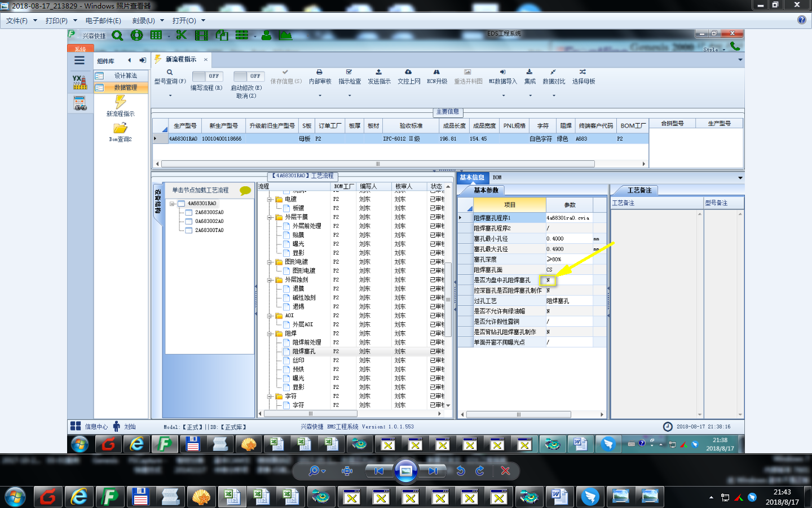Click the 数据对比 compare icon
Viewport: 812px width, 508px height.
(x=553, y=72)
